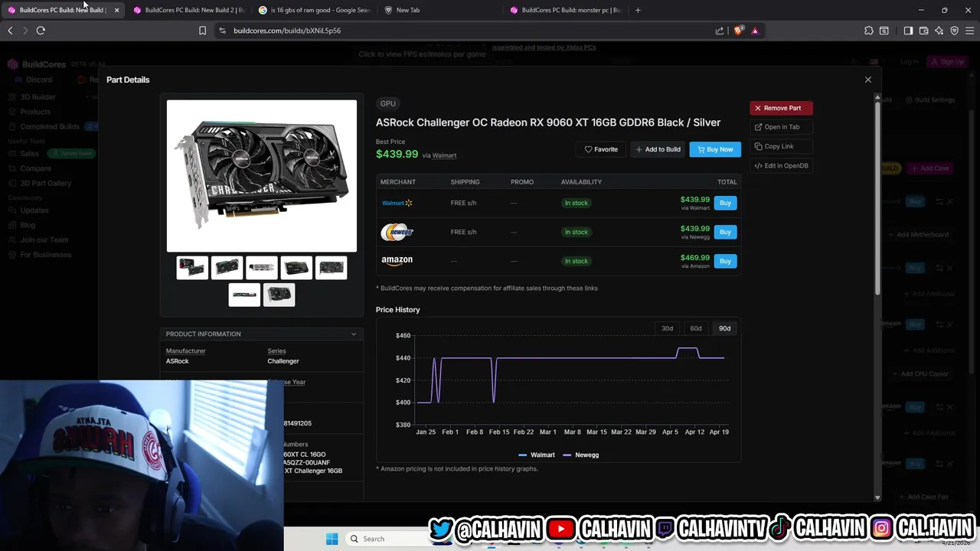Switch price history to 60d
The height and width of the screenshot is (551, 980).
[x=695, y=328]
